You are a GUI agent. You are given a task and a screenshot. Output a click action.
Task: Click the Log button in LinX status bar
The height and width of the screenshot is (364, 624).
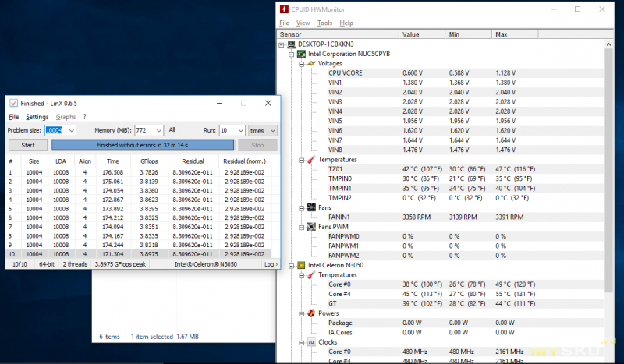point(271,264)
